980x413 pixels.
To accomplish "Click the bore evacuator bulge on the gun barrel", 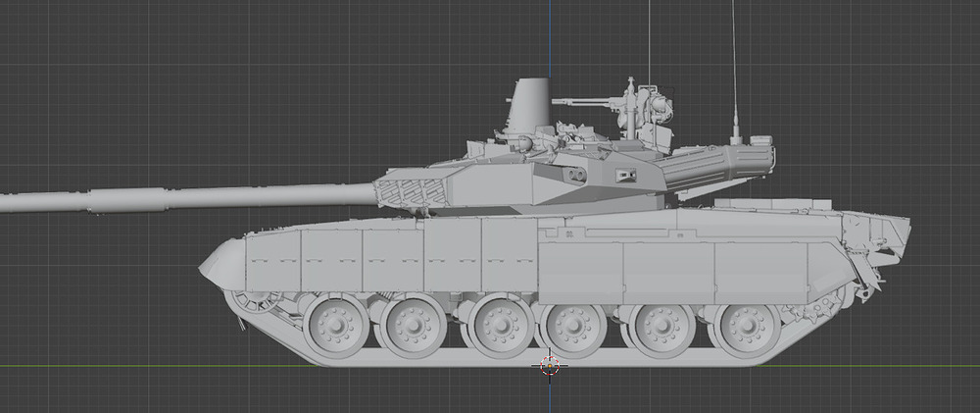I will (x=127, y=198).
